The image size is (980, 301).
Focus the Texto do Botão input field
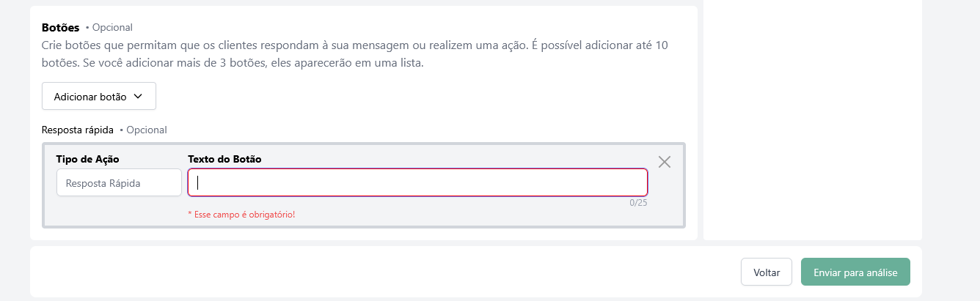[417, 183]
